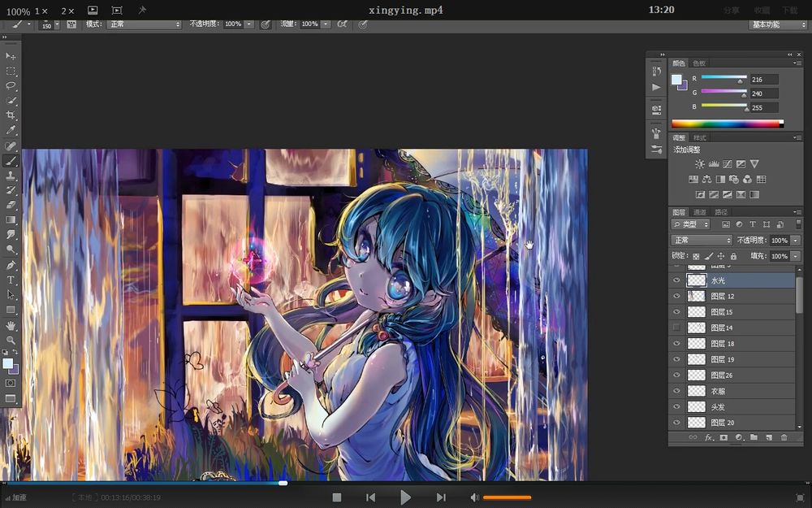Select the Clone Stamp tool
Screen dimensions: 812x508
click(11, 176)
